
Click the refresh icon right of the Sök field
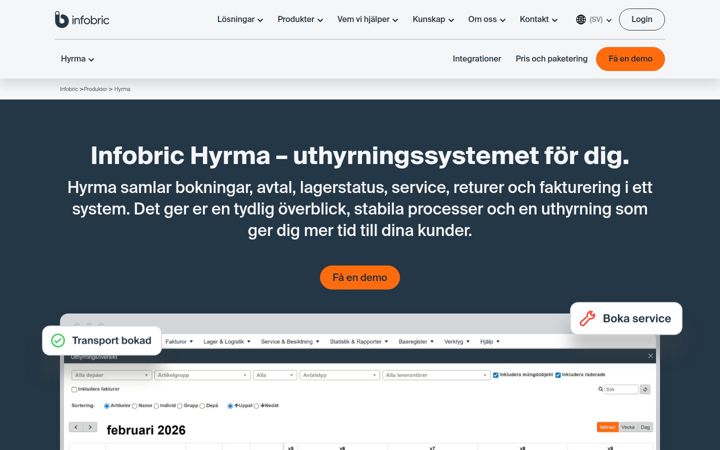coord(645,389)
